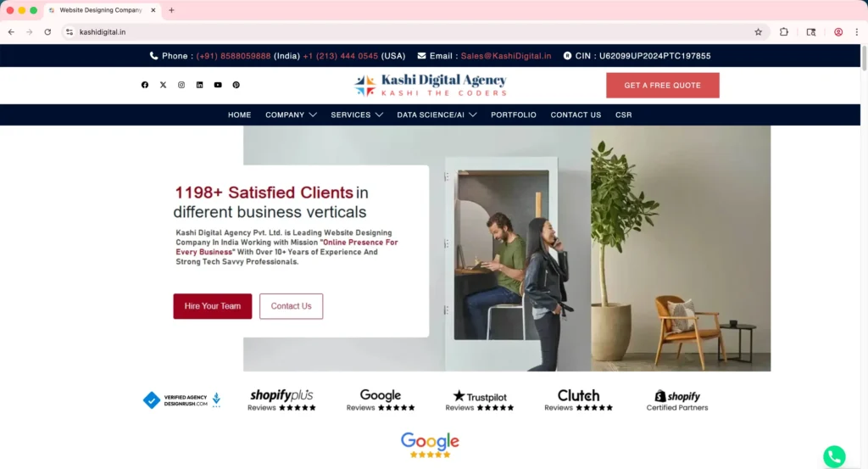Open the Facebook social icon

click(x=145, y=85)
